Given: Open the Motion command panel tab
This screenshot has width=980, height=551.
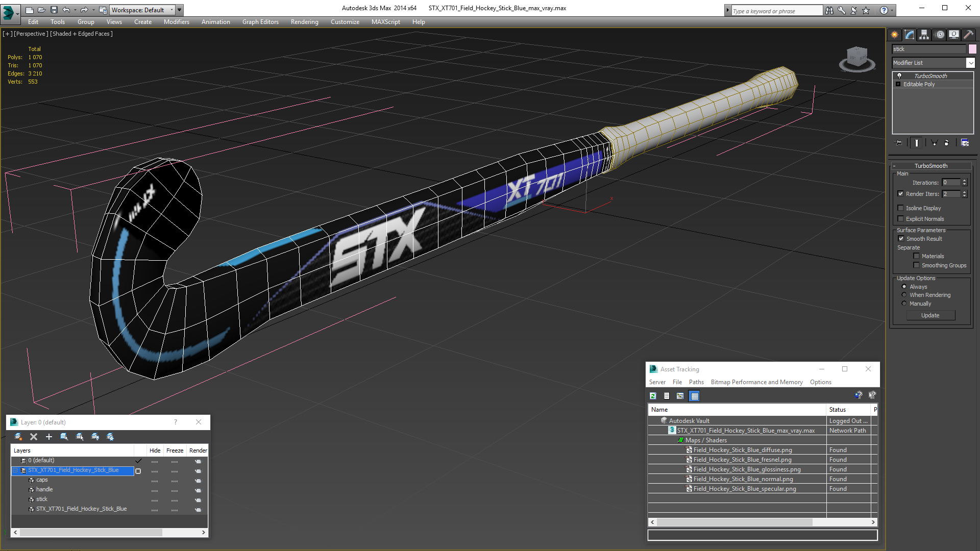Looking at the screenshot, I should pos(939,35).
